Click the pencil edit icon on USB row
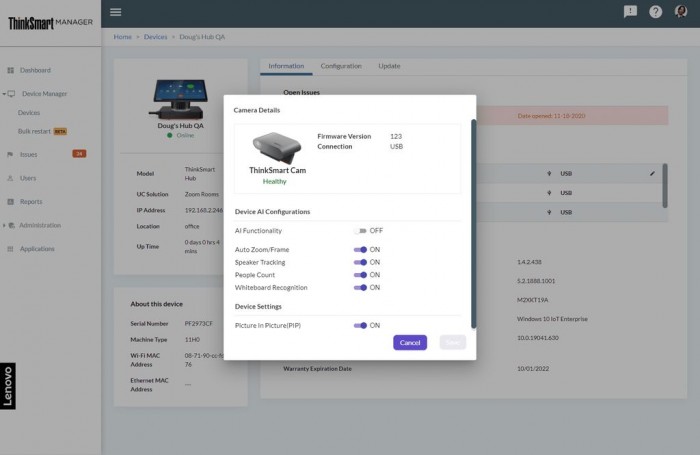 click(x=652, y=173)
